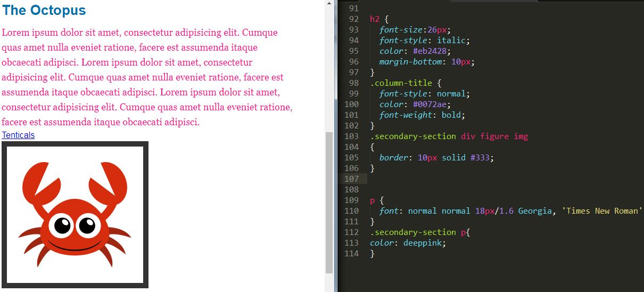Image resolution: width=644 pixels, height=292 pixels.
Task: Click line number 109 in gutter
Action: pos(351,200)
